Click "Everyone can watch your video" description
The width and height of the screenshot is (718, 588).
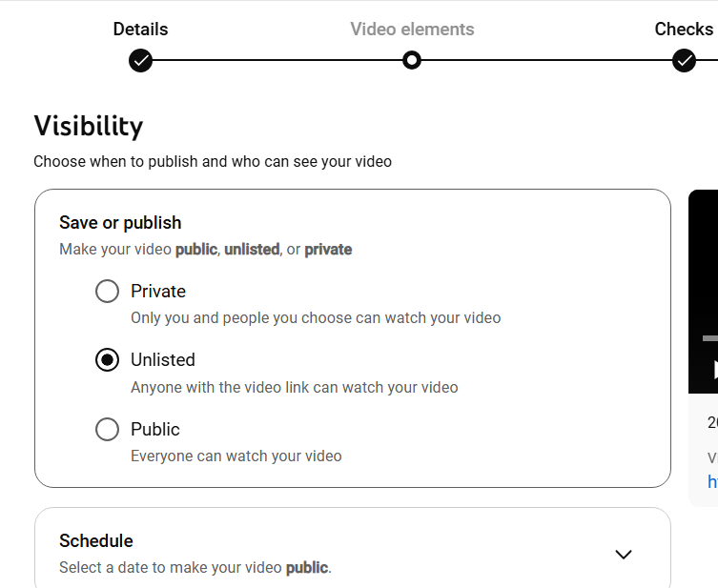[236, 456]
